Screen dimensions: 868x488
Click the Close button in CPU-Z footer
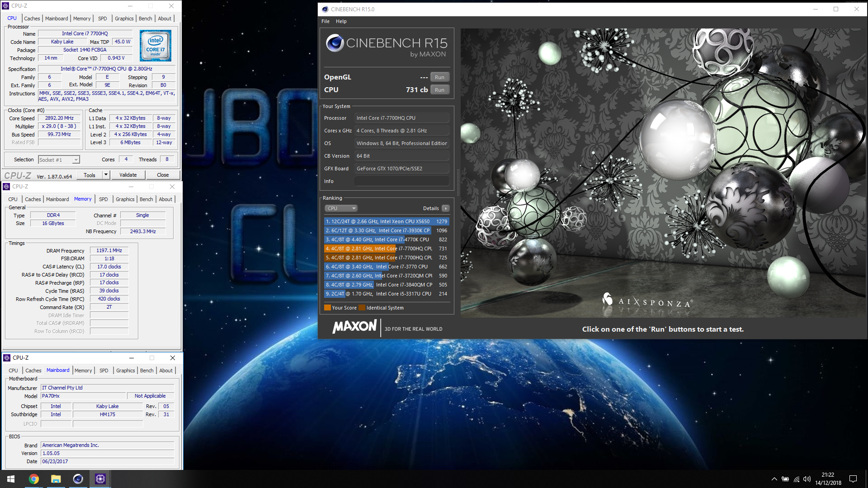coord(163,175)
